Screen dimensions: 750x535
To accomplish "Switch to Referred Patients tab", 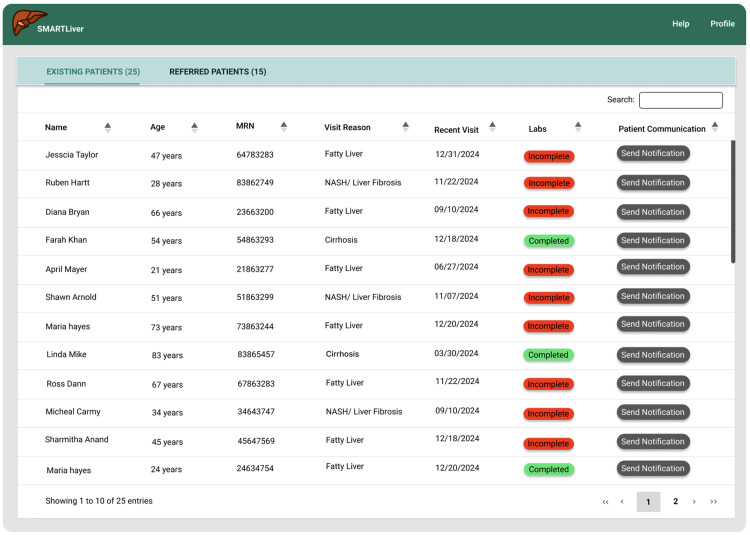I will (218, 72).
